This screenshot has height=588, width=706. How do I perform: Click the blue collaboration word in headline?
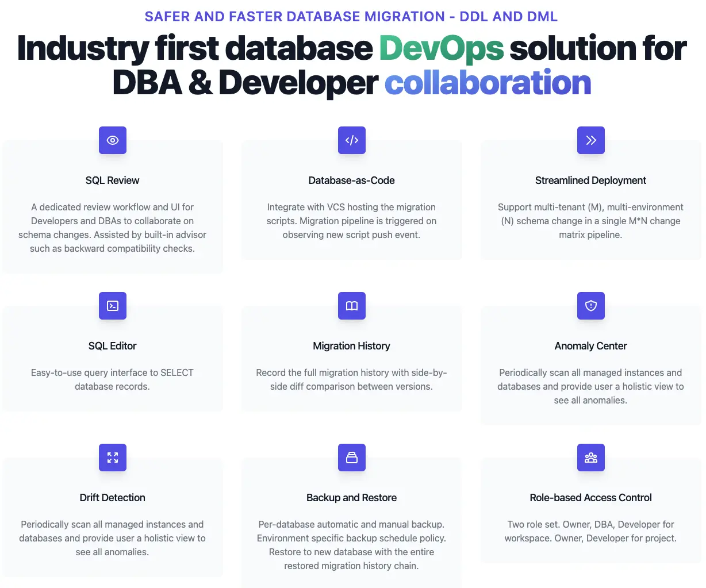[x=488, y=83]
